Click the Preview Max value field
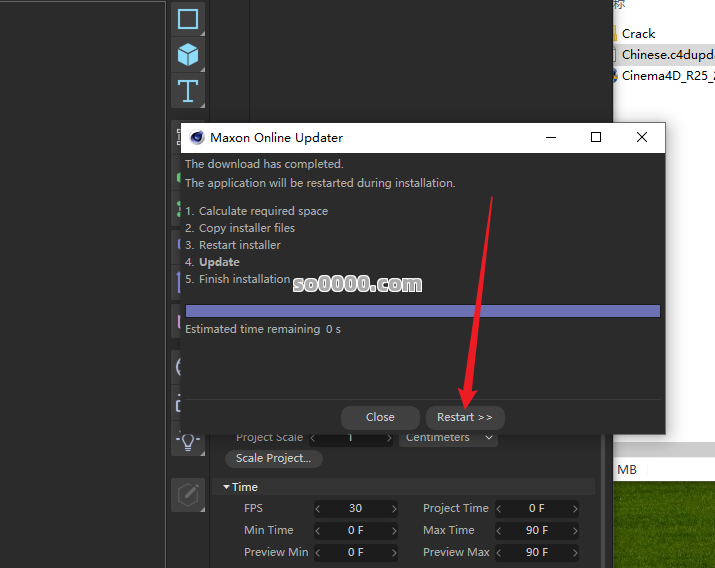Viewport: 715px width, 568px height. tap(536, 552)
